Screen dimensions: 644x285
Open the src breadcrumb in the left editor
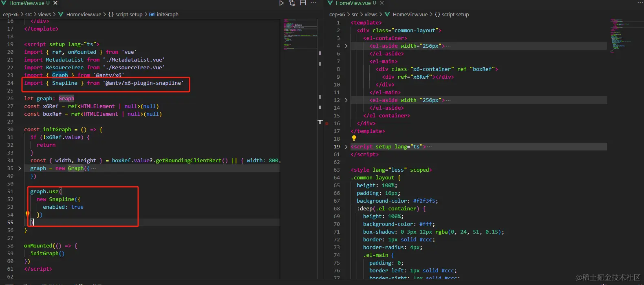[29, 14]
